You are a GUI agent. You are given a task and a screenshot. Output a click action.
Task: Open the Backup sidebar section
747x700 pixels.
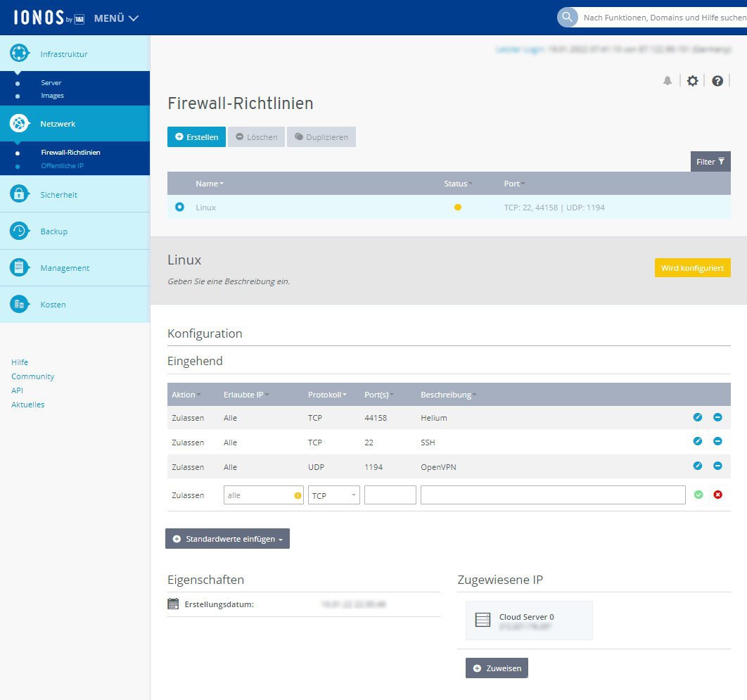pyautogui.click(x=53, y=231)
